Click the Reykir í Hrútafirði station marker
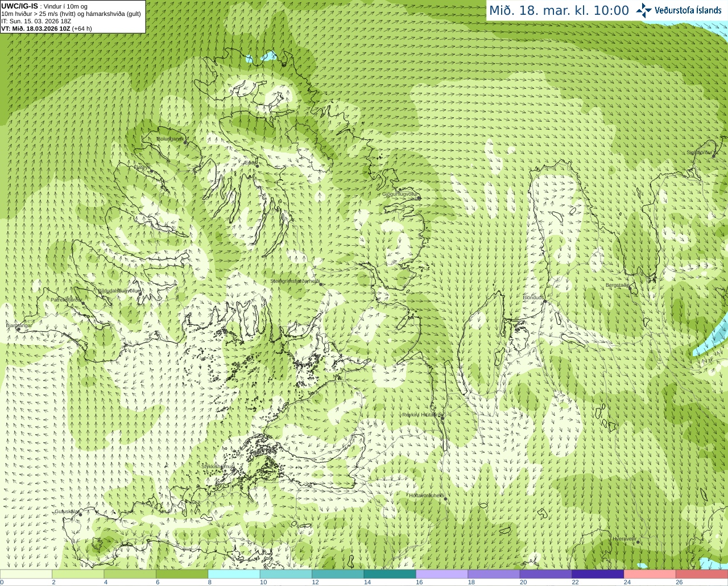This screenshot has width=728, height=586. point(442,419)
